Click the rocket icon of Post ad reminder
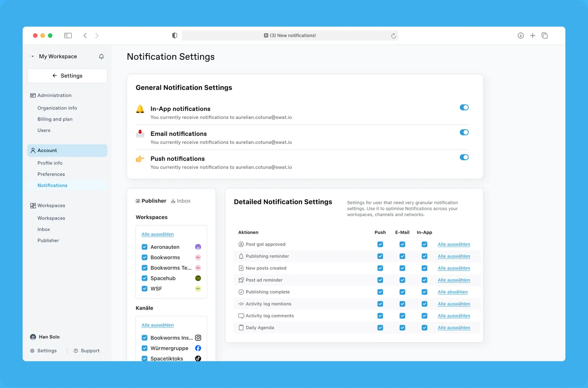 point(241,280)
